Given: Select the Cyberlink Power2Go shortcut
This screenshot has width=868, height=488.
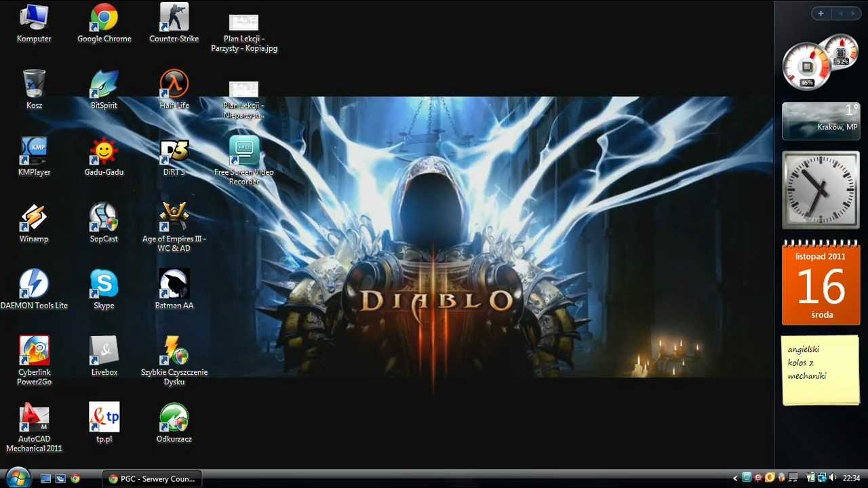Looking at the screenshot, I should point(34,361).
